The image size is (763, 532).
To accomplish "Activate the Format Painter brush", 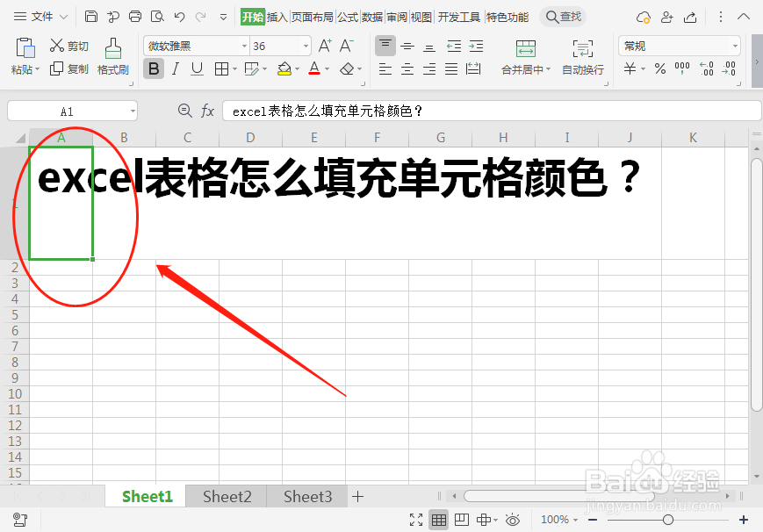I will 113,48.
